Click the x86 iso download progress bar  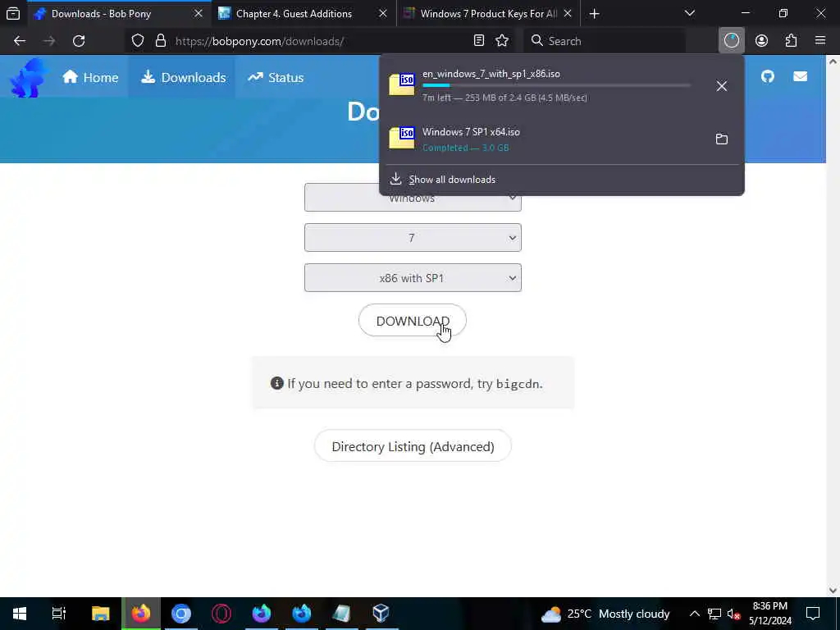coord(556,85)
